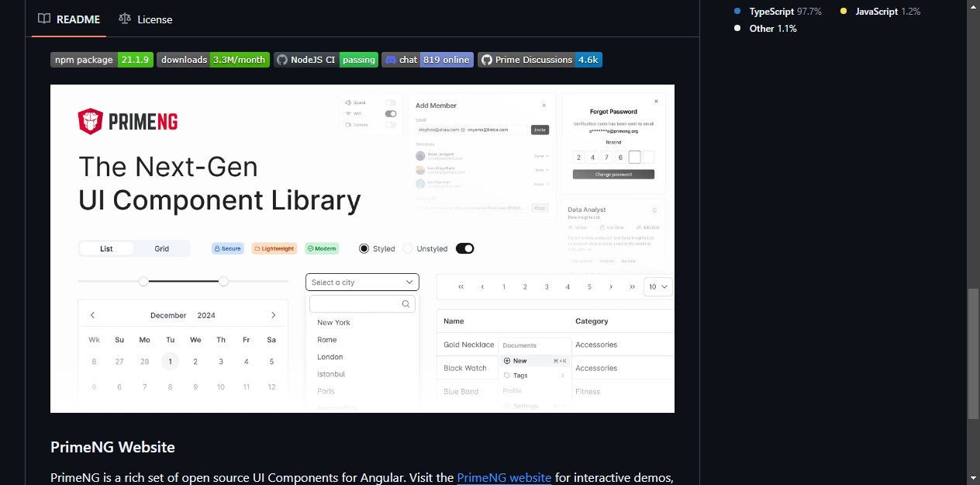The image size is (980, 485).
Task: Click the page vertical scrollbar thumb
Action: 973,354
